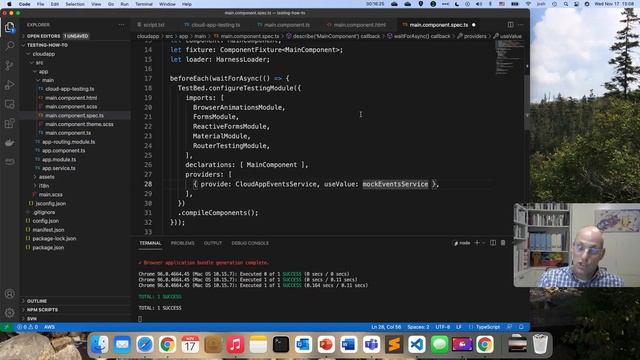Open Explorer more actions ellipsis
Viewport: 640px width, 360px height.
coord(121,25)
